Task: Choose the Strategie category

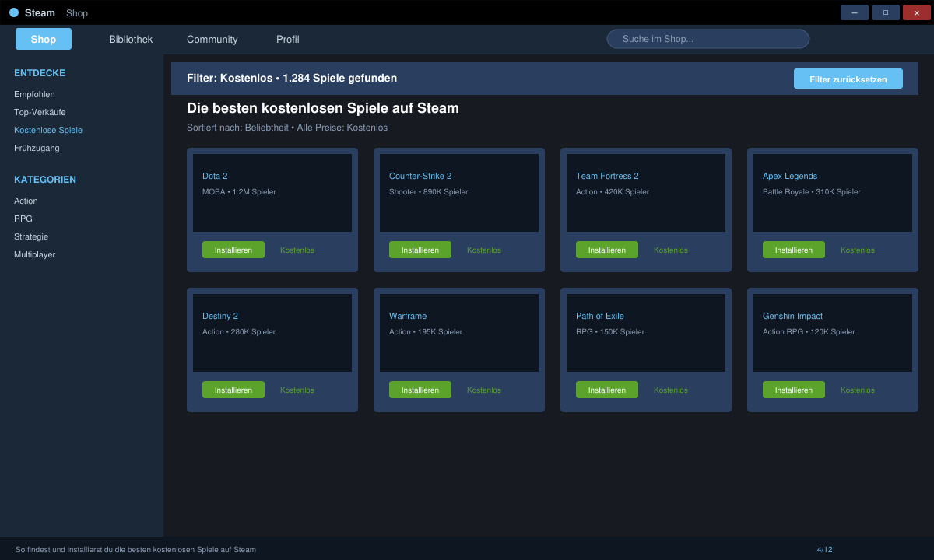Action: click(31, 236)
